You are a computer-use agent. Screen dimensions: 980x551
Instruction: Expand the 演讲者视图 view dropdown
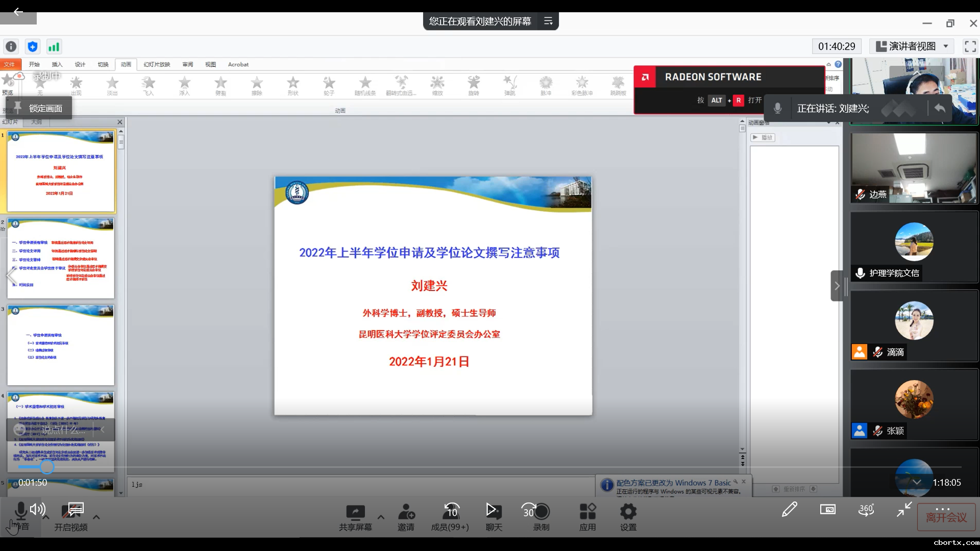coord(945,46)
